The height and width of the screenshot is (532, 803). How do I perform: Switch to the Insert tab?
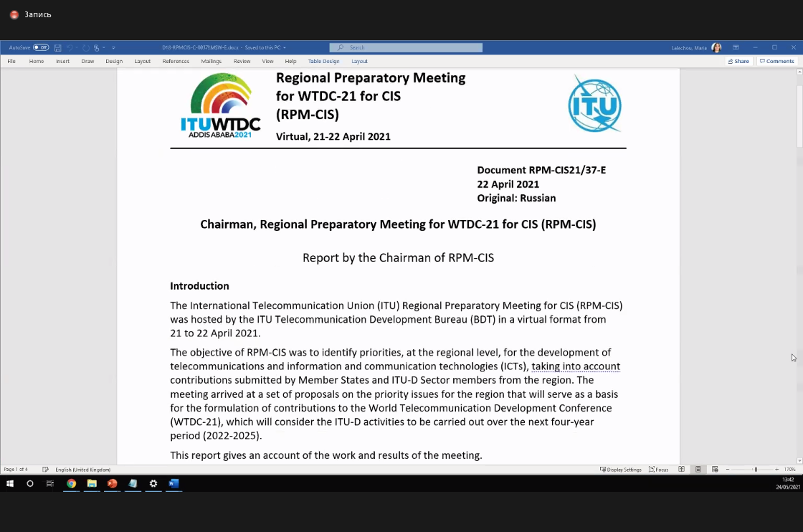pyautogui.click(x=62, y=61)
